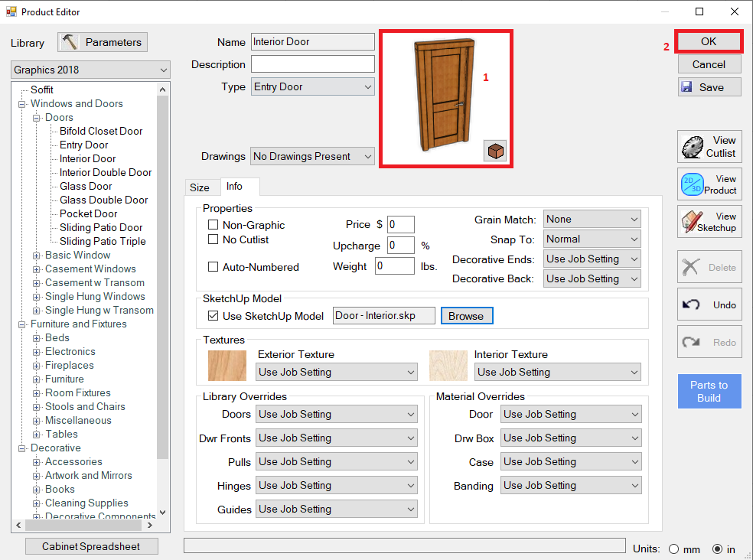Click the View Cutlist saw blade icon

pos(693,146)
